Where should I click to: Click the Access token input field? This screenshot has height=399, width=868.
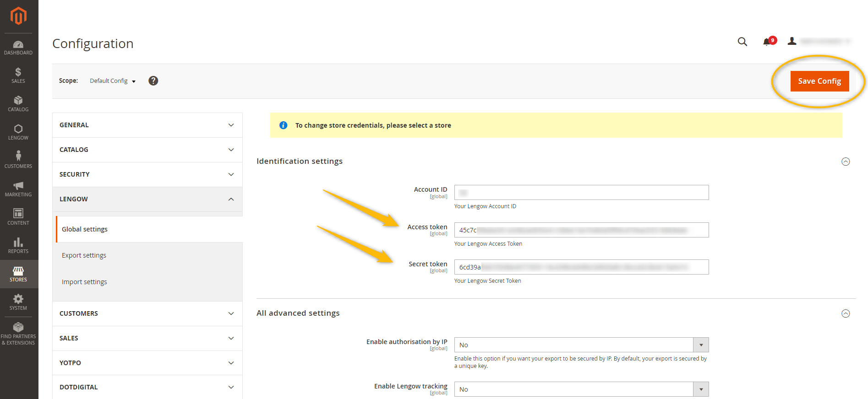(x=581, y=230)
